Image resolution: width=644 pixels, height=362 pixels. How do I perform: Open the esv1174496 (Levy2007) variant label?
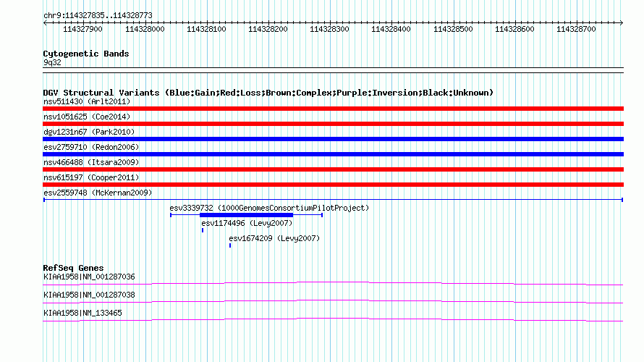[247, 223]
